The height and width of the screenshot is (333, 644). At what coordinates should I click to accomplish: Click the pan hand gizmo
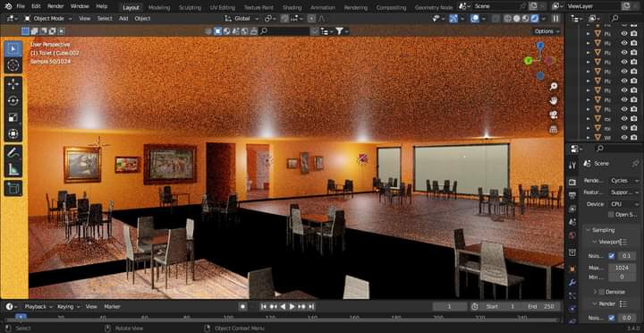[554, 100]
